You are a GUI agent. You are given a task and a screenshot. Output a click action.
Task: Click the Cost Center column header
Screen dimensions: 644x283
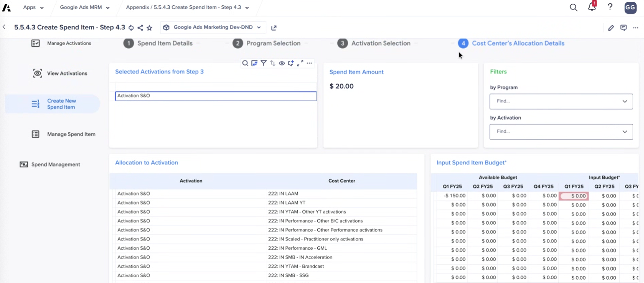click(341, 181)
